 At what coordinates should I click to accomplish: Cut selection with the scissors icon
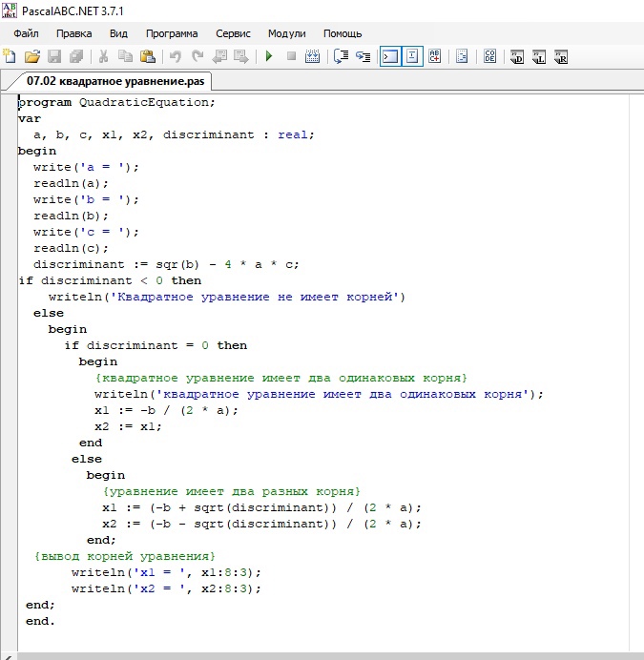pos(103,56)
